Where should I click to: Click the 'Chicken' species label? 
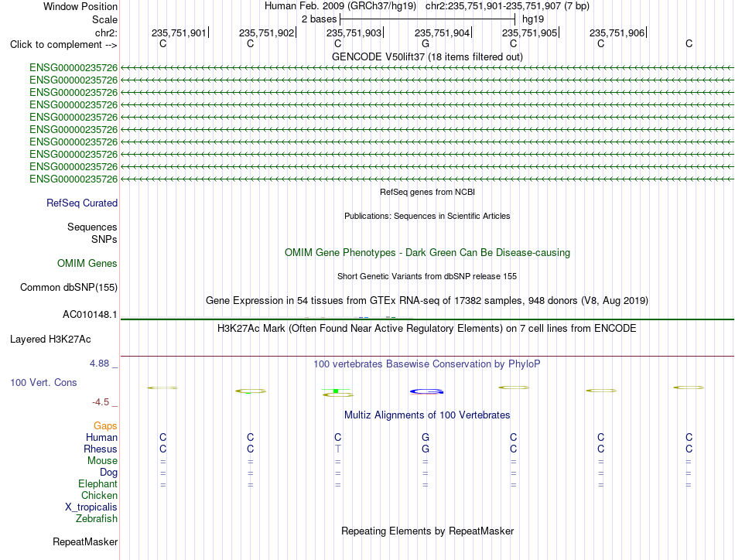[99, 495]
